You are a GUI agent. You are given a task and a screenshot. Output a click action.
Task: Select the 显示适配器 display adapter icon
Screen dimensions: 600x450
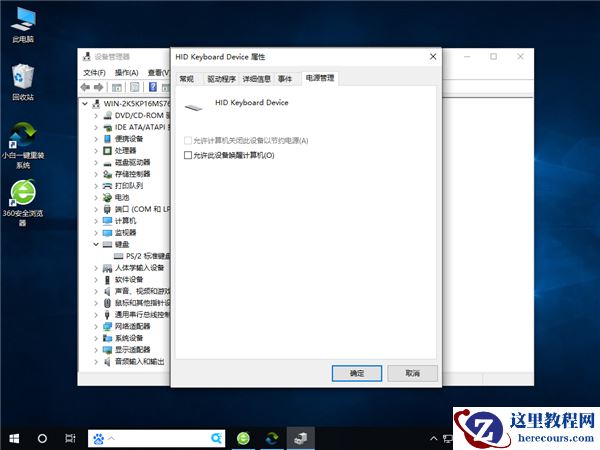click(108, 350)
